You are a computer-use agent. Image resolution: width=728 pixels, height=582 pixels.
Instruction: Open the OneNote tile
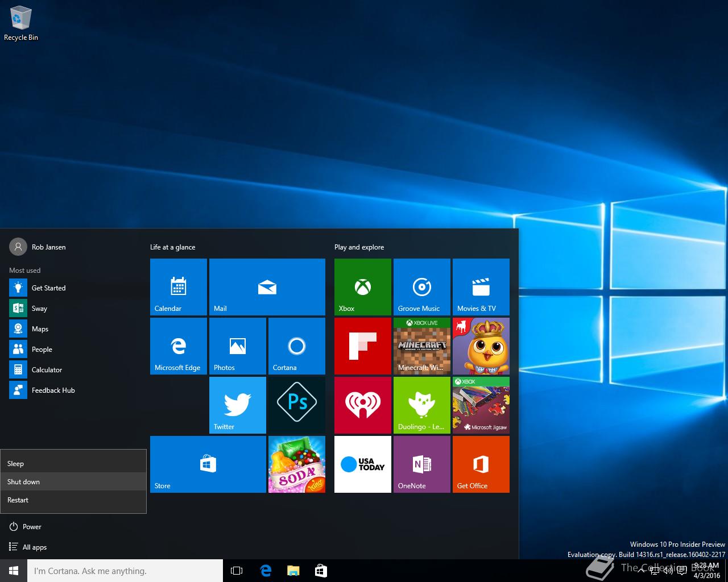tap(422, 464)
